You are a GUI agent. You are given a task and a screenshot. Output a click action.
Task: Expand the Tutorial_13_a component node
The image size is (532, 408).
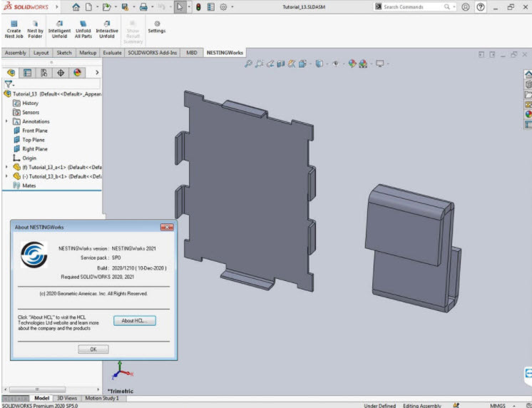pyautogui.click(x=7, y=167)
